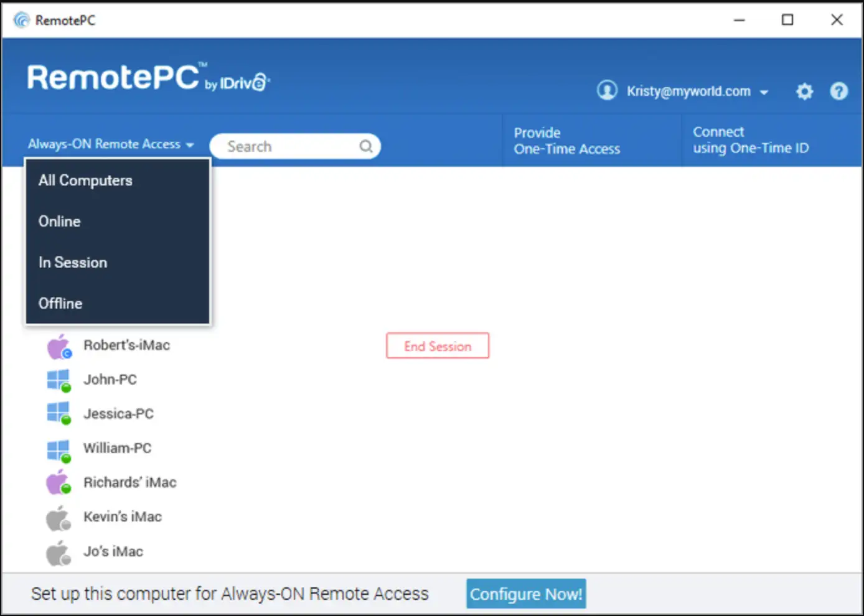
Task: Select Robert's-iMac computer name
Action: [x=127, y=345]
